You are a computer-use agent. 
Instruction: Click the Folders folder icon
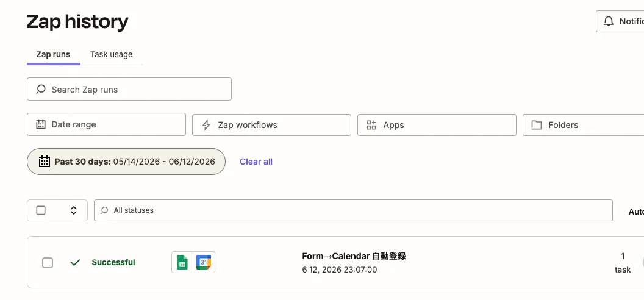click(537, 125)
